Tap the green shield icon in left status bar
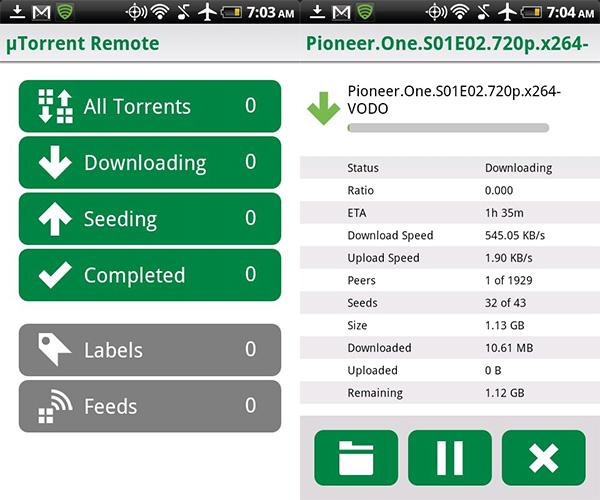The height and width of the screenshot is (500, 600). [x=65, y=12]
